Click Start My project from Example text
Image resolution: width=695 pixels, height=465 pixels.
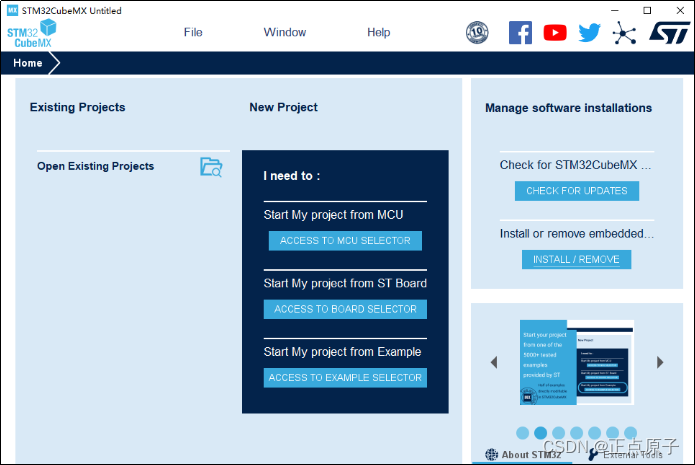click(x=342, y=352)
